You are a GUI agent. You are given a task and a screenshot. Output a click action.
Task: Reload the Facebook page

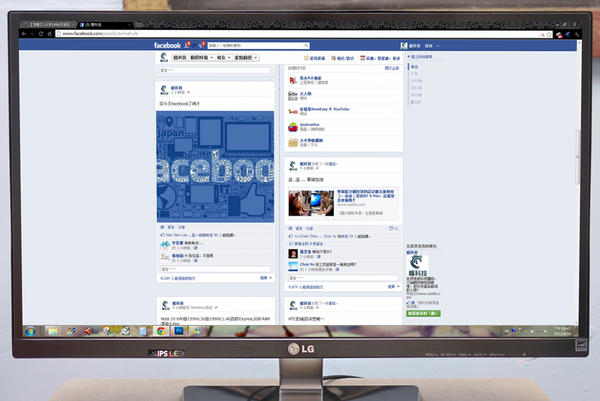tap(41, 34)
